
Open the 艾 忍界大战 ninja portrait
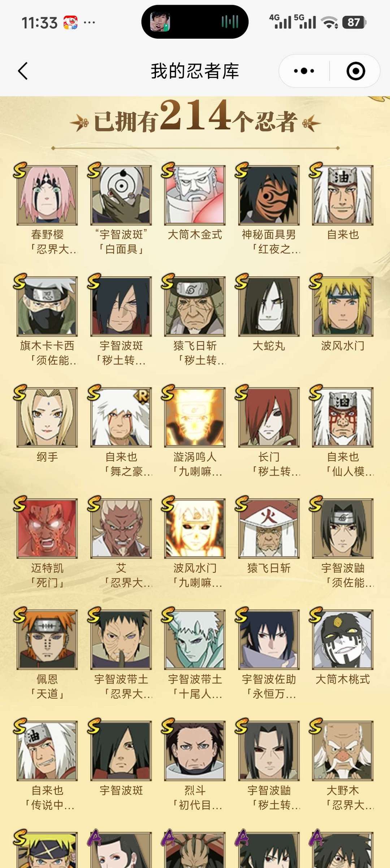[121, 528]
